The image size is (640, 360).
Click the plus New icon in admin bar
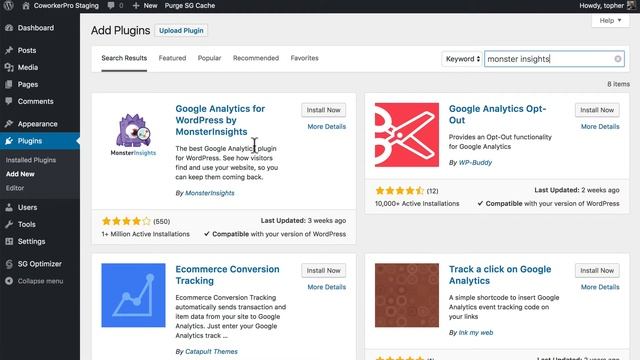click(x=136, y=6)
